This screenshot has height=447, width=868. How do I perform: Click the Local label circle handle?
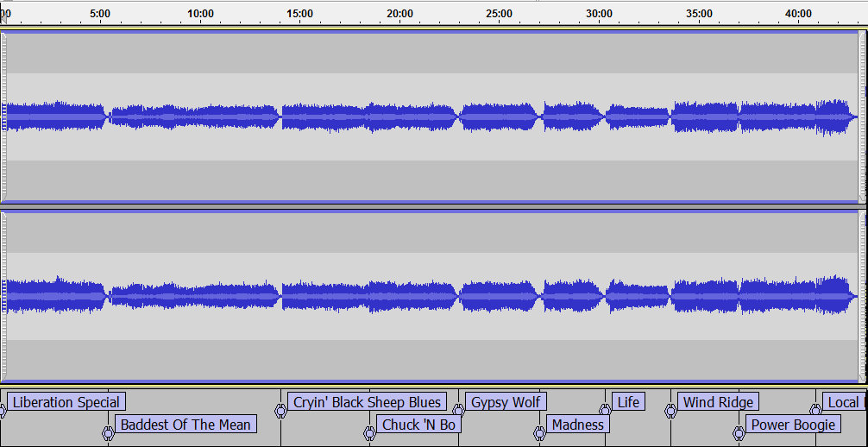click(815, 410)
